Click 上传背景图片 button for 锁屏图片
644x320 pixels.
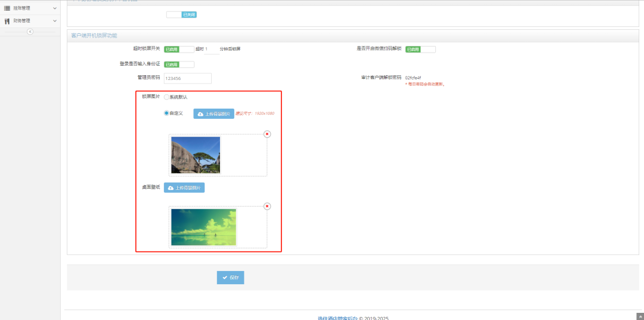tap(213, 114)
